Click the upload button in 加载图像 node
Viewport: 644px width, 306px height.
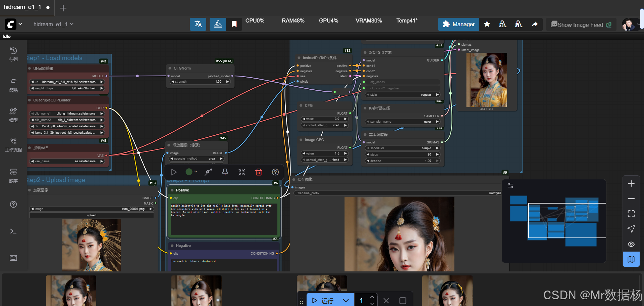click(x=92, y=215)
